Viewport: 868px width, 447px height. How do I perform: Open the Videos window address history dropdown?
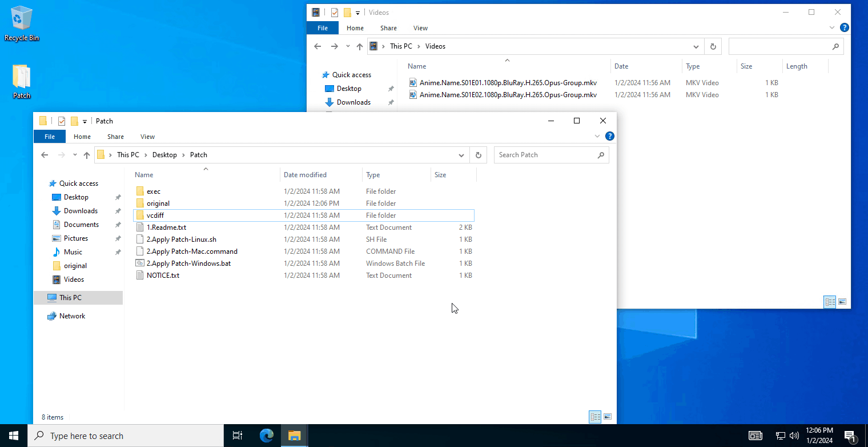click(696, 46)
